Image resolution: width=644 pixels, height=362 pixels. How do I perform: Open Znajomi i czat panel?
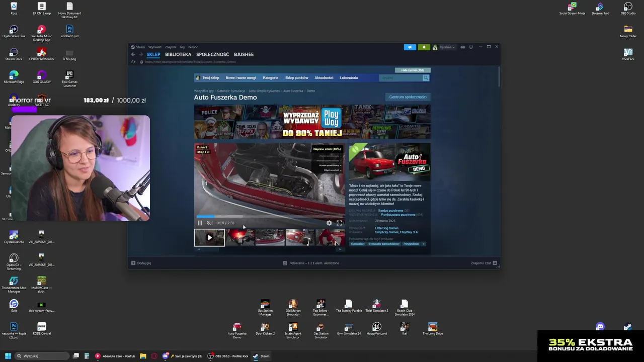pos(484,263)
